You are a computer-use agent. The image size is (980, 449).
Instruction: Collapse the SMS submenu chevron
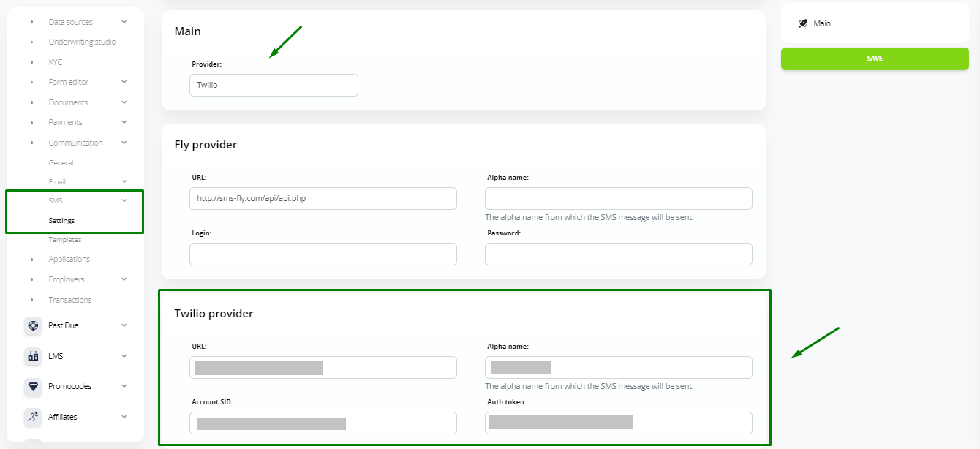(124, 200)
